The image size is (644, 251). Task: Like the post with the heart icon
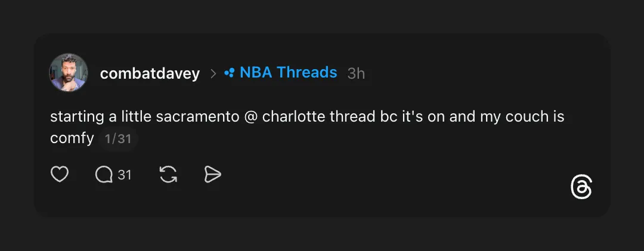(59, 175)
